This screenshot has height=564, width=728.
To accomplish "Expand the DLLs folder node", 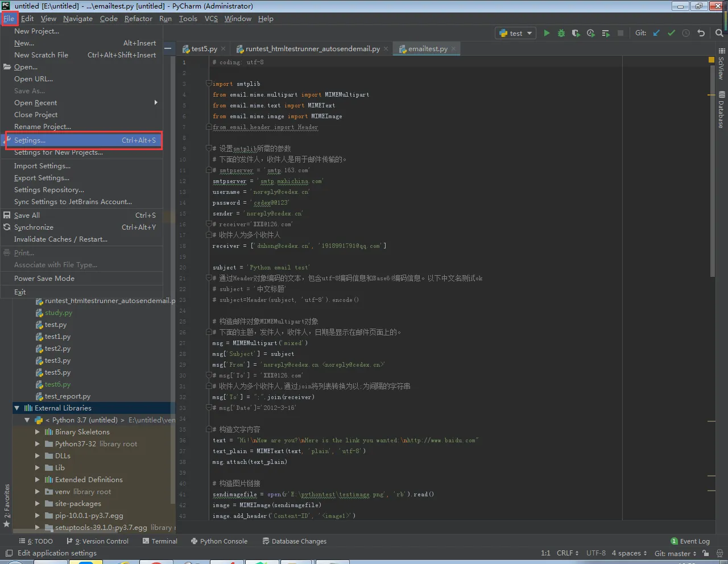I will point(38,456).
